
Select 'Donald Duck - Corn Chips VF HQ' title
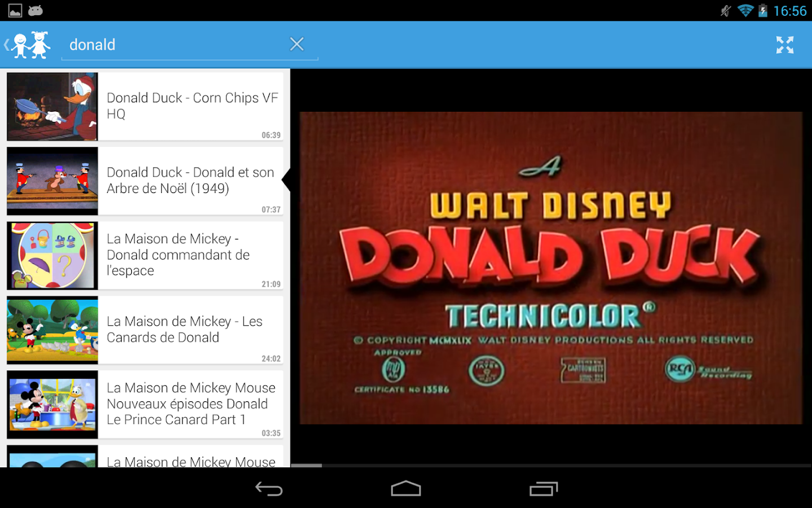(192, 106)
